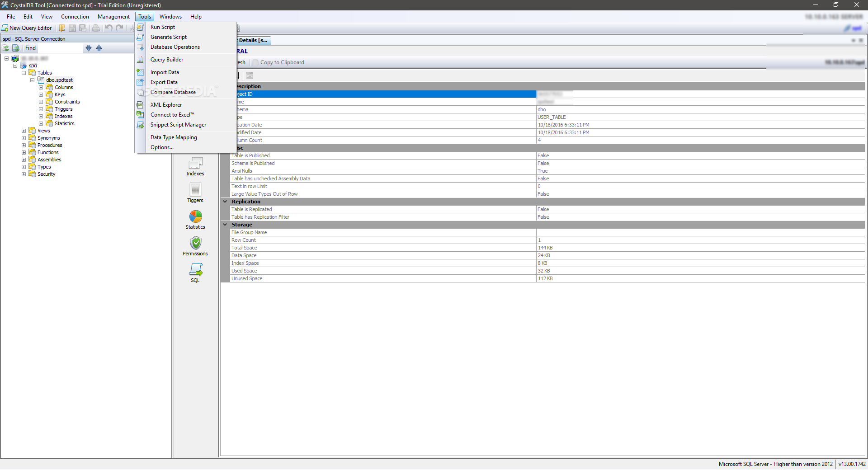
Task: Open the Help menu
Action: click(x=196, y=17)
